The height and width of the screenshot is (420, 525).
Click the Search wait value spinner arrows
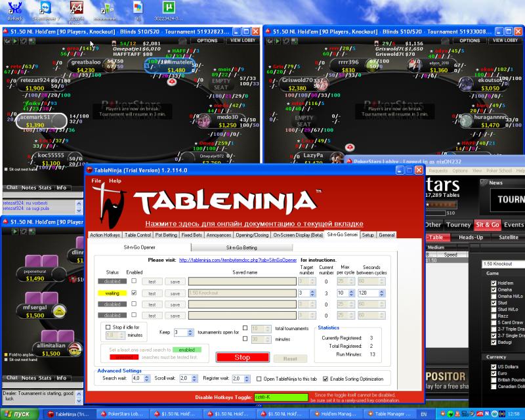pos(146,379)
